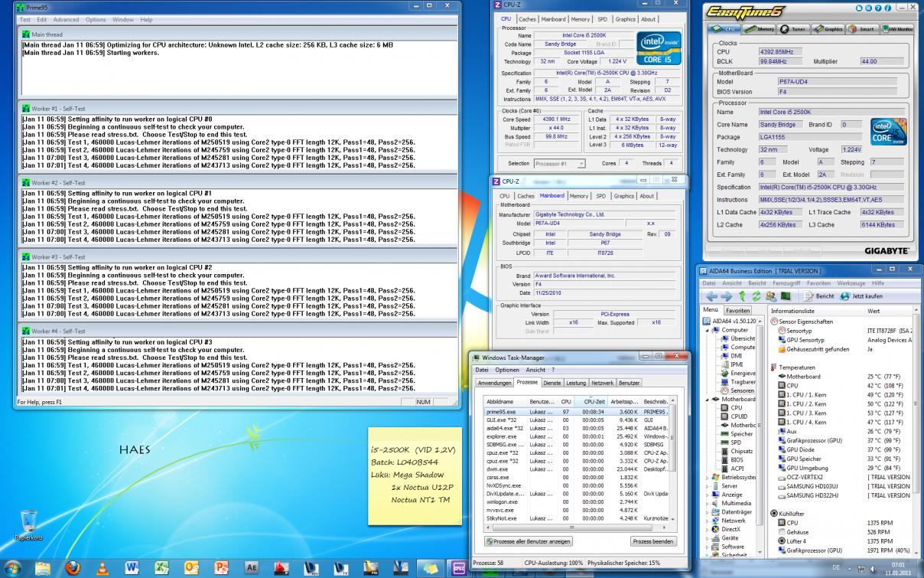
Task: Switch to Favoriten tab in AIDA64
Action: click(x=737, y=311)
